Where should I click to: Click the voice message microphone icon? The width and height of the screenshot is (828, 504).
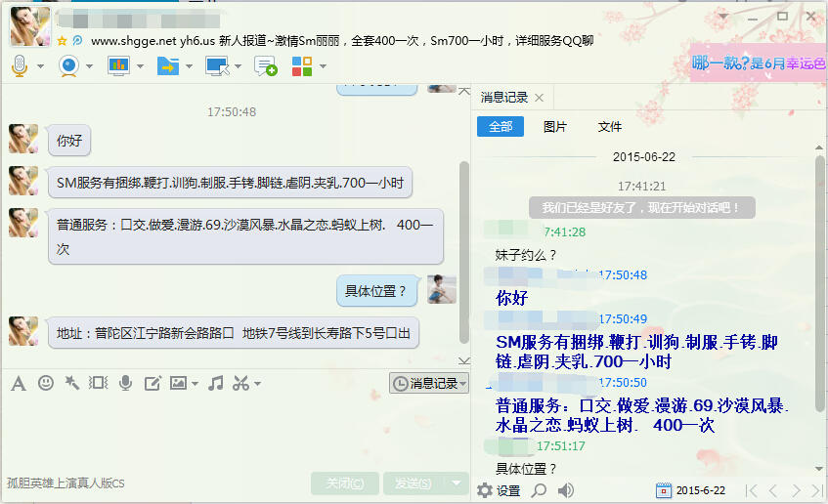[125, 383]
